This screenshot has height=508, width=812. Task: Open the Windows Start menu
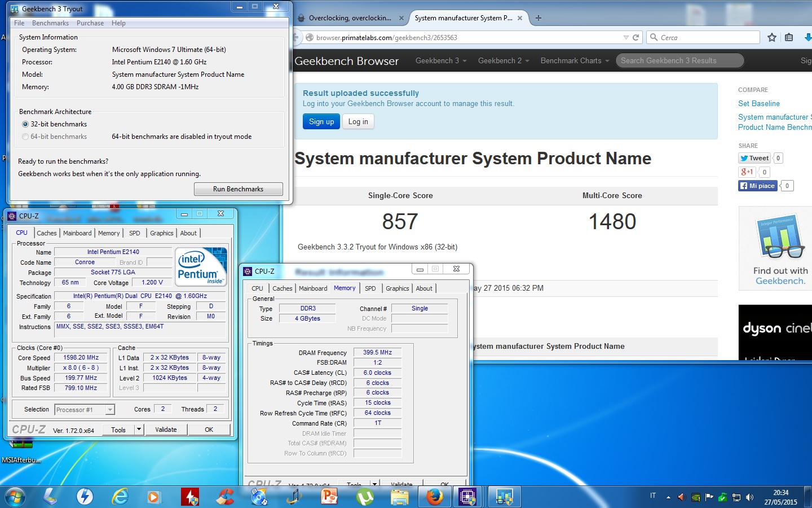[x=15, y=497]
